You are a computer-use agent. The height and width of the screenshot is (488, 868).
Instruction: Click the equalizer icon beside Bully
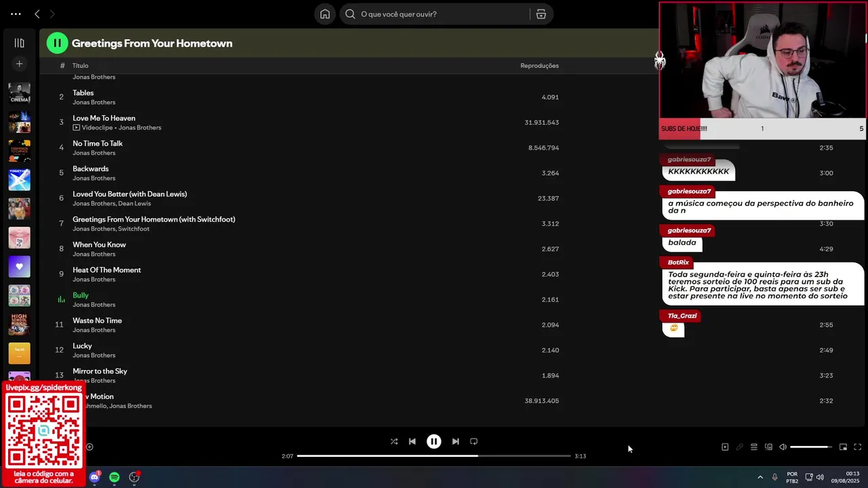pos(61,299)
